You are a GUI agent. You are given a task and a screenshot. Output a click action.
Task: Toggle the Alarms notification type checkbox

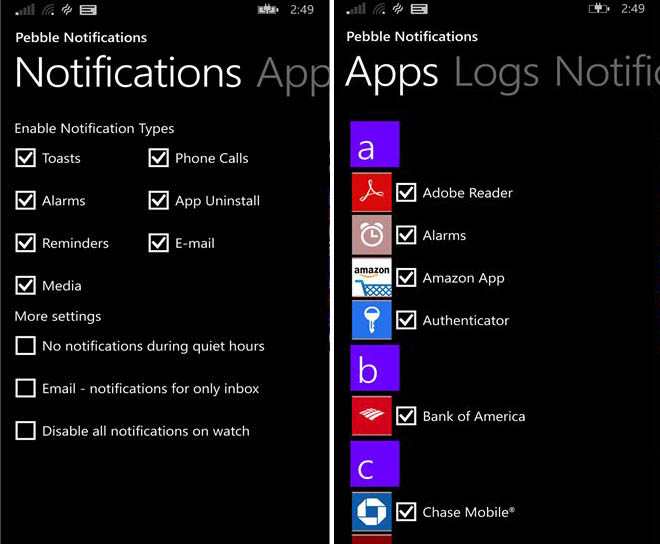(x=25, y=200)
